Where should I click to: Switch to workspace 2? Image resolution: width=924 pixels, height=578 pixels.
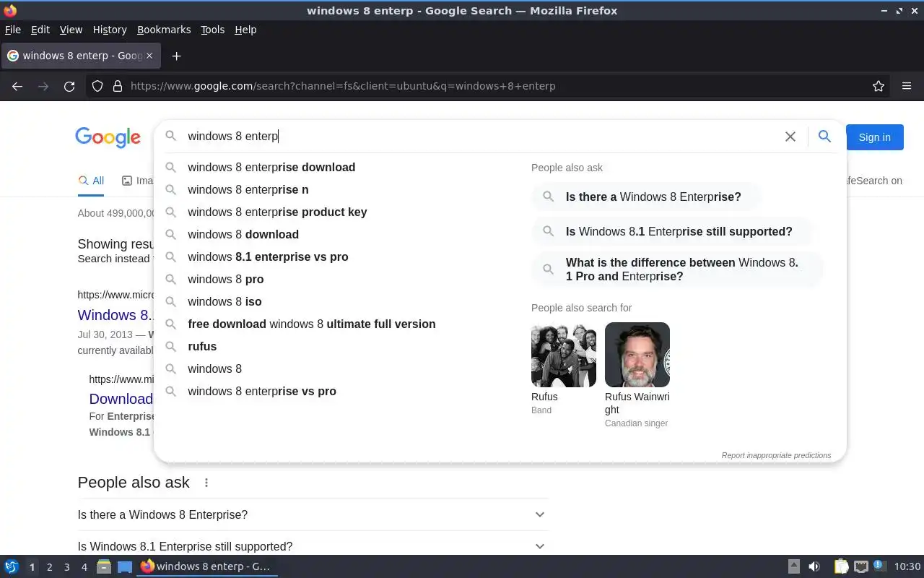(49, 567)
